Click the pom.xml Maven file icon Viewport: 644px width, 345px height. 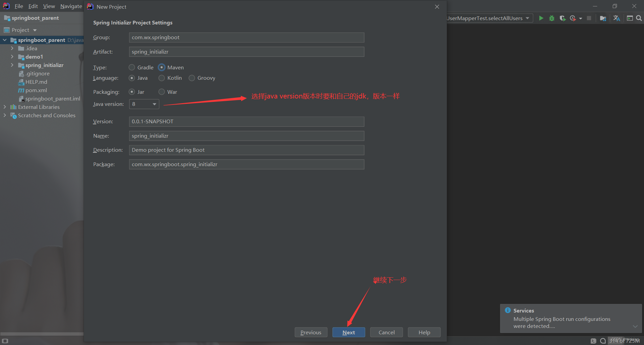click(21, 90)
